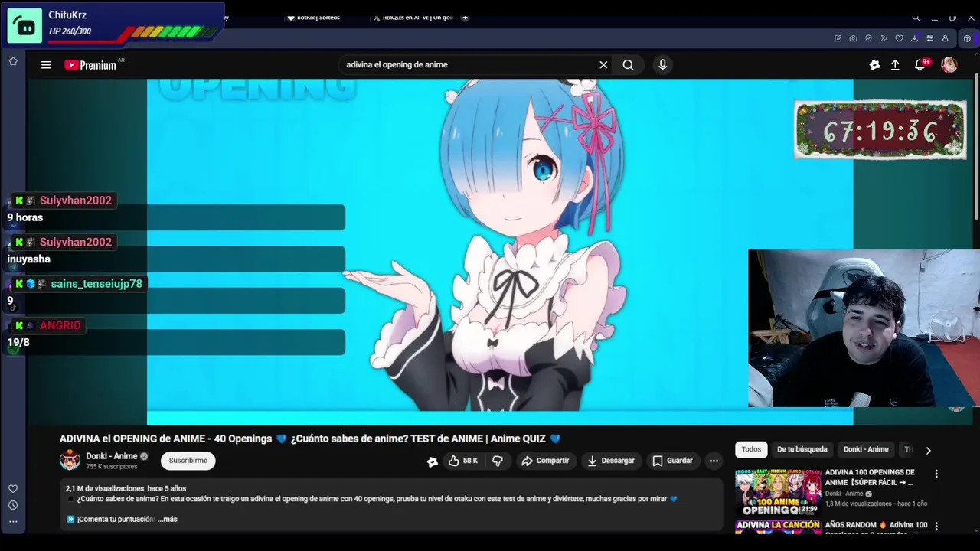Open the sparkle star icon beside upload
Image resolution: width=980 pixels, height=551 pixels.
tap(874, 65)
